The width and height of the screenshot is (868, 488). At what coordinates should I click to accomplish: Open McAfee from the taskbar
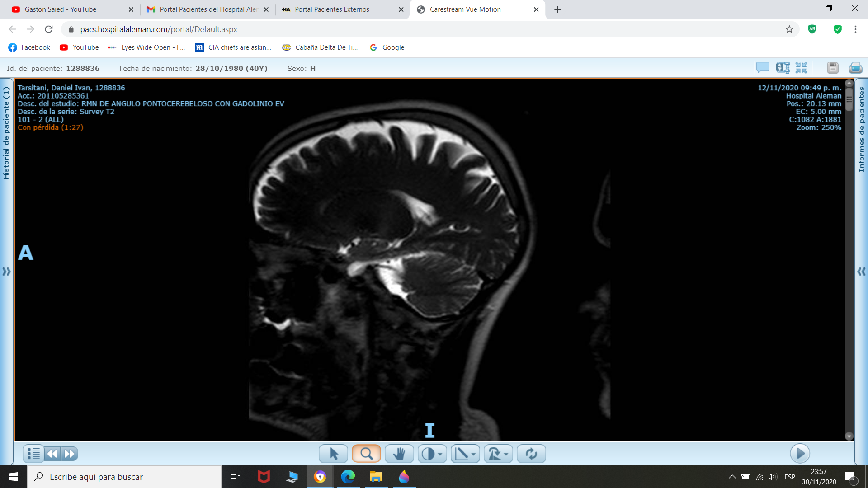264,477
